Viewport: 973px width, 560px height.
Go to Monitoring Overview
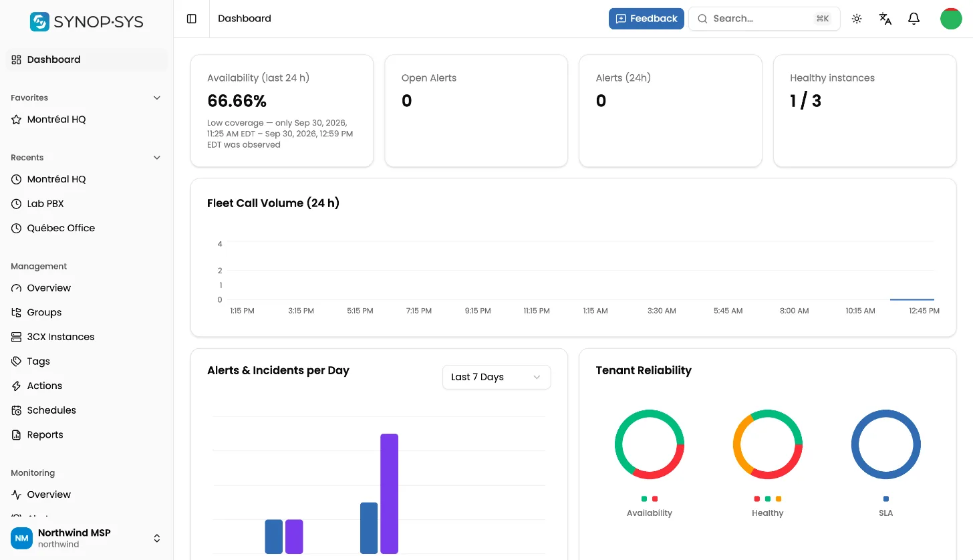tap(87, 495)
